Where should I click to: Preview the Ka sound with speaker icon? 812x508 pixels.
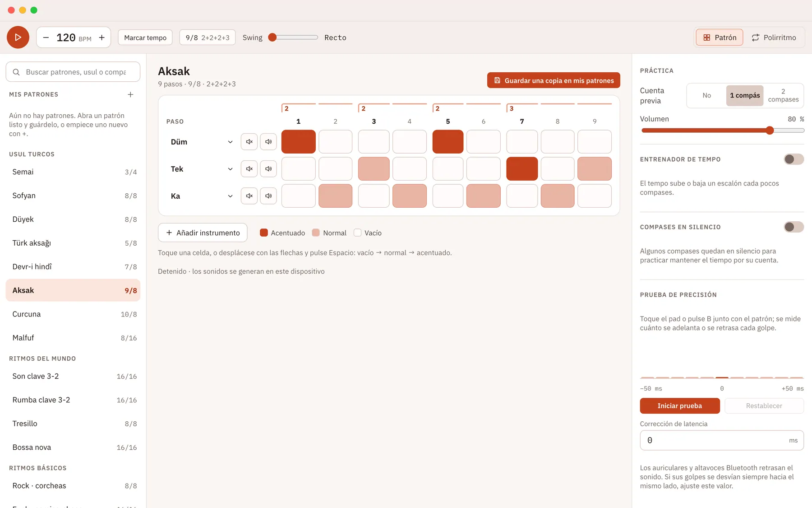[x=268, y=196]
